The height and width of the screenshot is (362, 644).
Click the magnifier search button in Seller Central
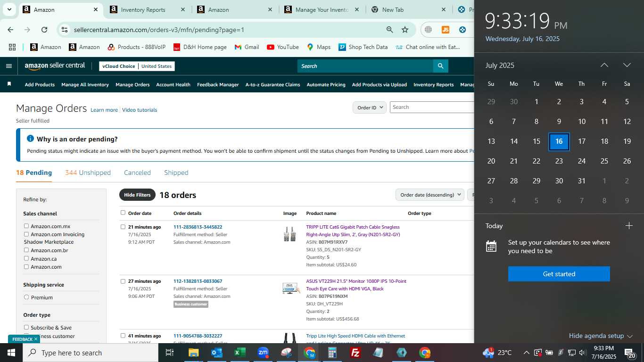pyautogui.click(x=440, y=66)
